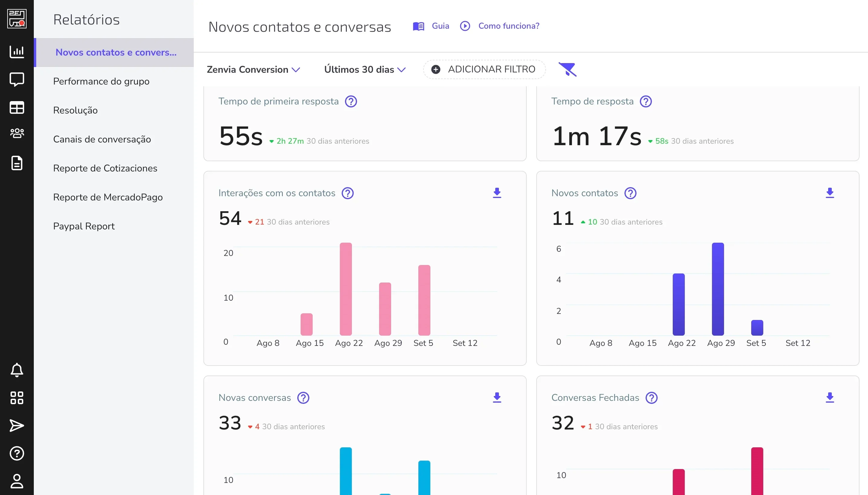Open the conversations chat bubble icon
This screenshot has width=868, height=495.
tap(17, 80)
